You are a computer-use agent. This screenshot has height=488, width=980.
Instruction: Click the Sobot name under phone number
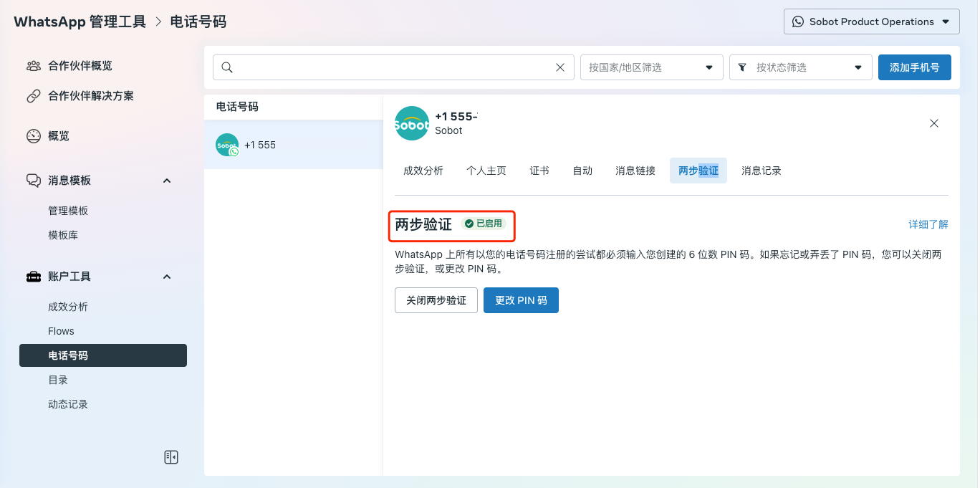[448, 130]
